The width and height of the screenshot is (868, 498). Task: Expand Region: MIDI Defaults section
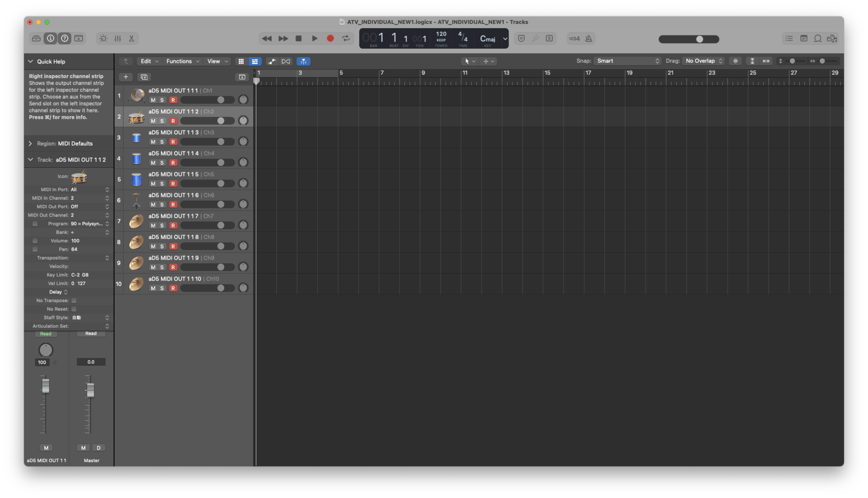(30, 144)
